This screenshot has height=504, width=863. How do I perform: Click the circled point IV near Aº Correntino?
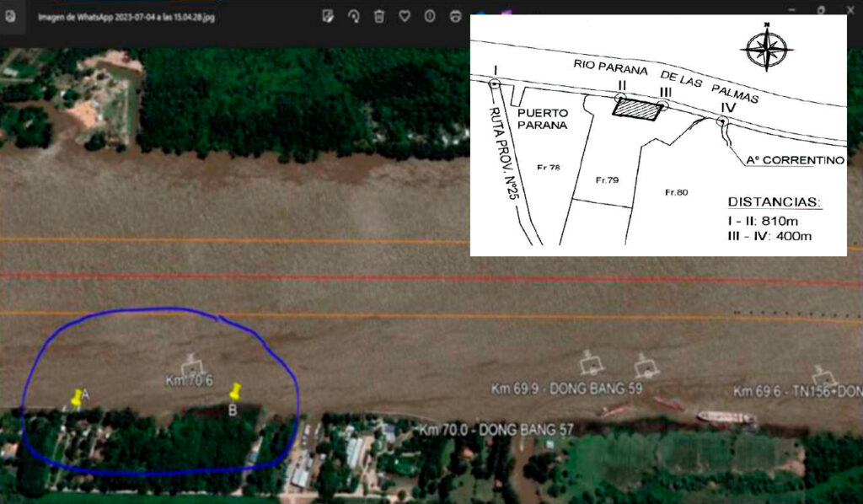point(722,122)
